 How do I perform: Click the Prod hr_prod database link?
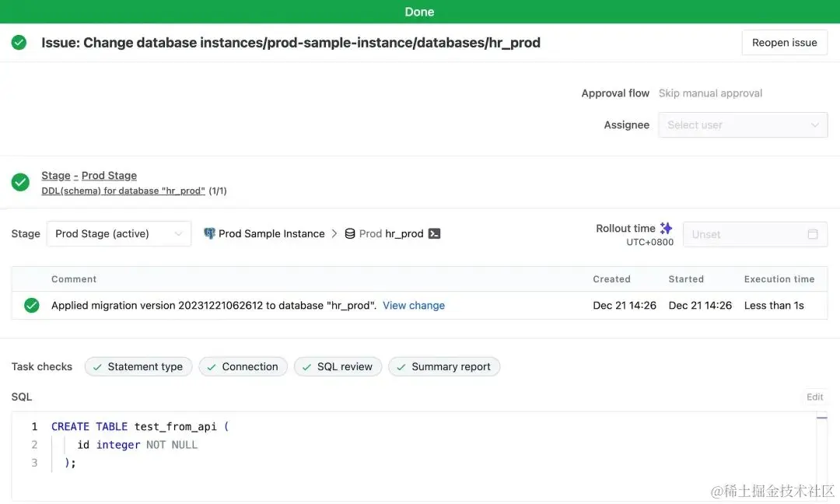click(x=391, y=233)
